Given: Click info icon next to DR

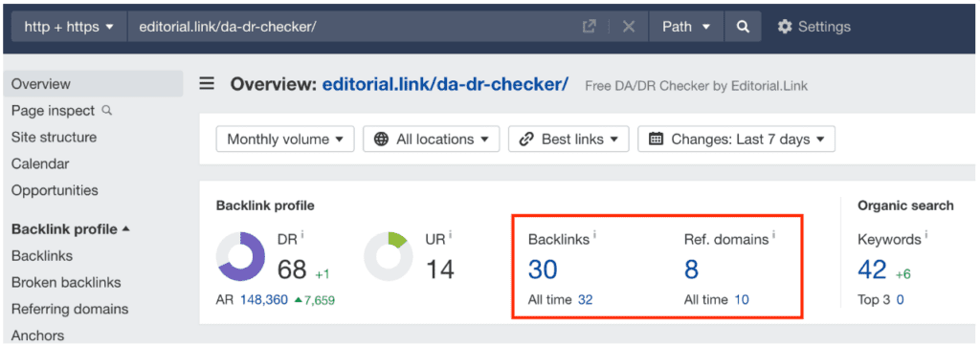Looking at the screenshot, I should tap(302, 234).
